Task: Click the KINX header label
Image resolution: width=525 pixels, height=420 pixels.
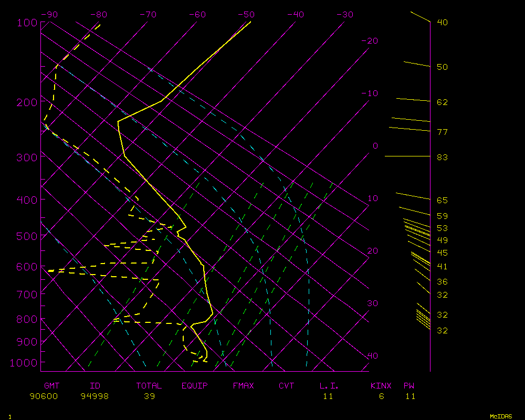Action: [381, 386]
